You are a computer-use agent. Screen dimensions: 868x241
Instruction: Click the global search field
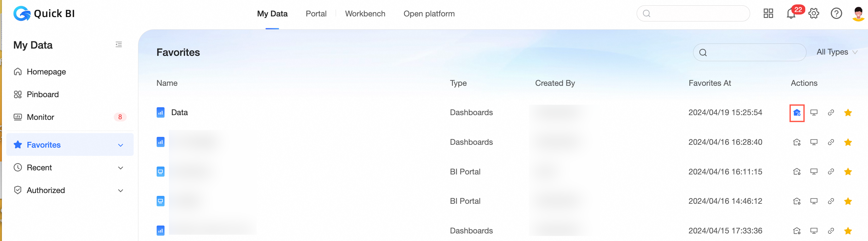coord(693,14)
